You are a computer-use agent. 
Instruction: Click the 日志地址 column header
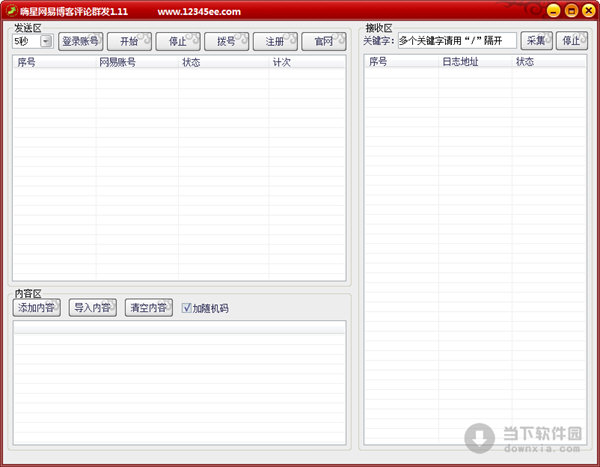[x=475, y=62]
